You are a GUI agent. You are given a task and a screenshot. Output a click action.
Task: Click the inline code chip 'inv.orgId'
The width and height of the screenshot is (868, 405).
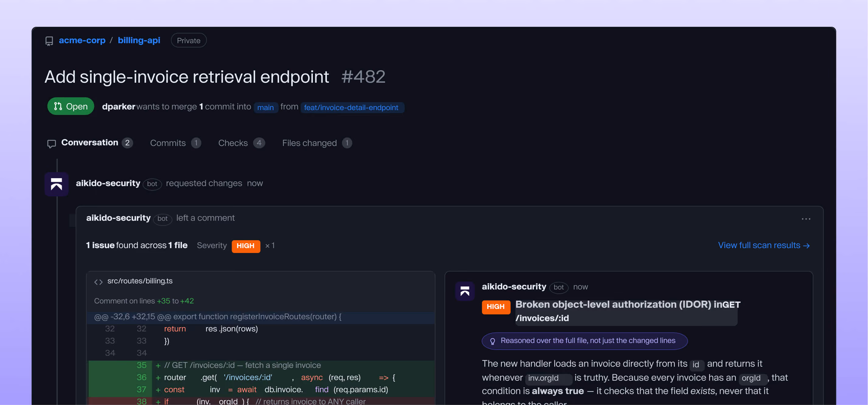coord(548,379)
